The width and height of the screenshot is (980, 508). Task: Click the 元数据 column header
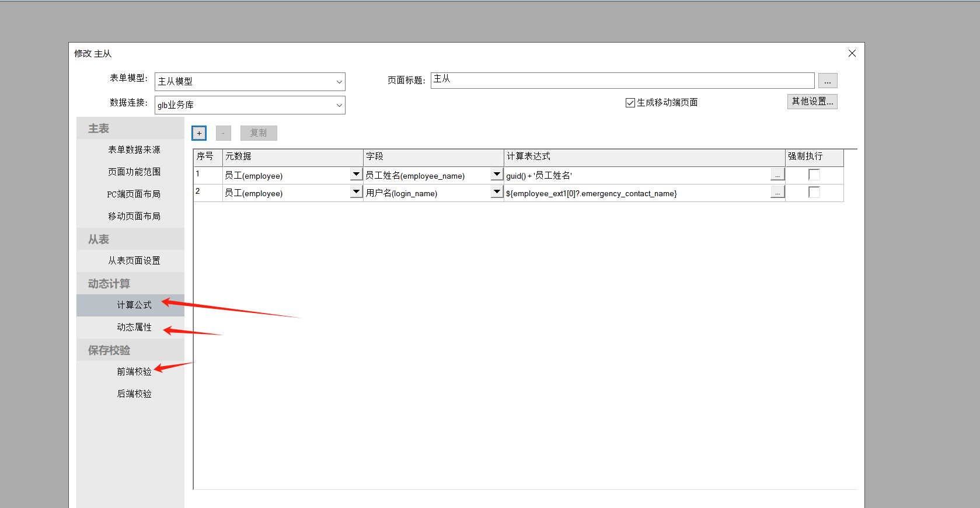tap(293, 157)
